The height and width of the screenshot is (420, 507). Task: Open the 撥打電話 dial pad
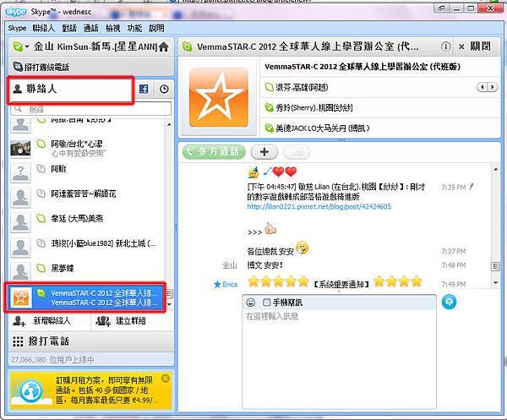click(91, 341)
